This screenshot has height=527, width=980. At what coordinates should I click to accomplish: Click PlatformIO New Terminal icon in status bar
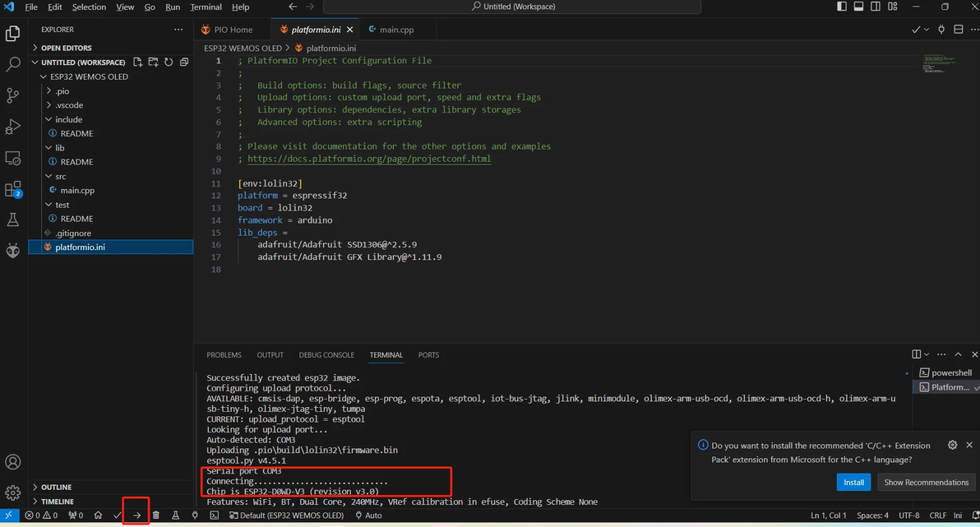215,515
